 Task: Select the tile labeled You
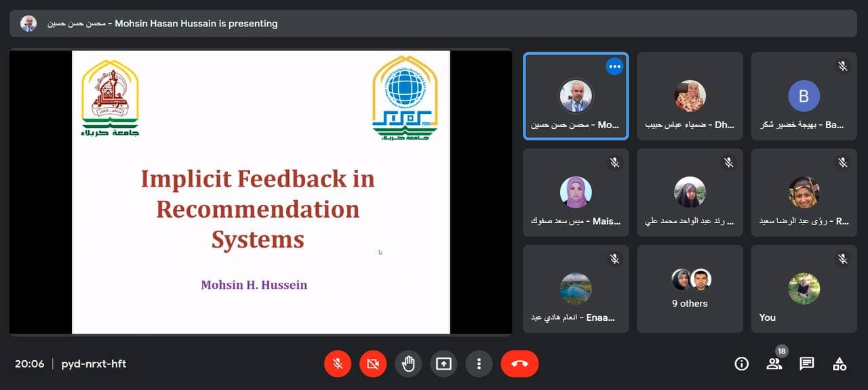[x=804, y=288]
